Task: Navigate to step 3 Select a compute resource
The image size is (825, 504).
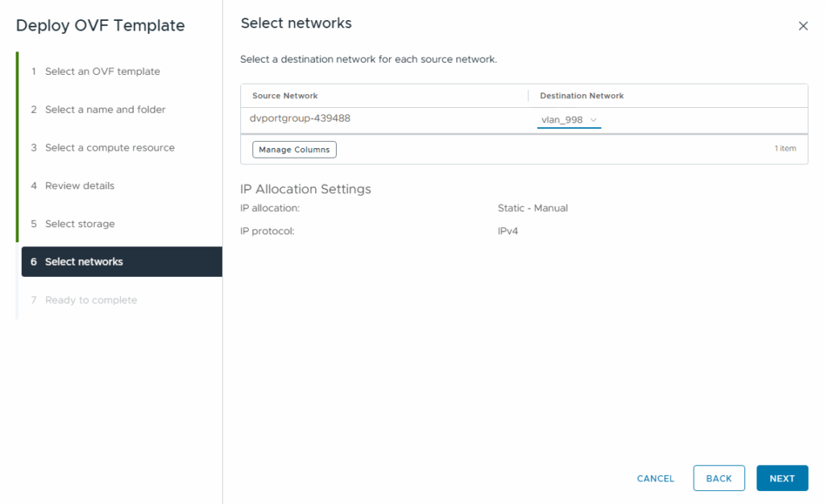Action: [110, 148]
